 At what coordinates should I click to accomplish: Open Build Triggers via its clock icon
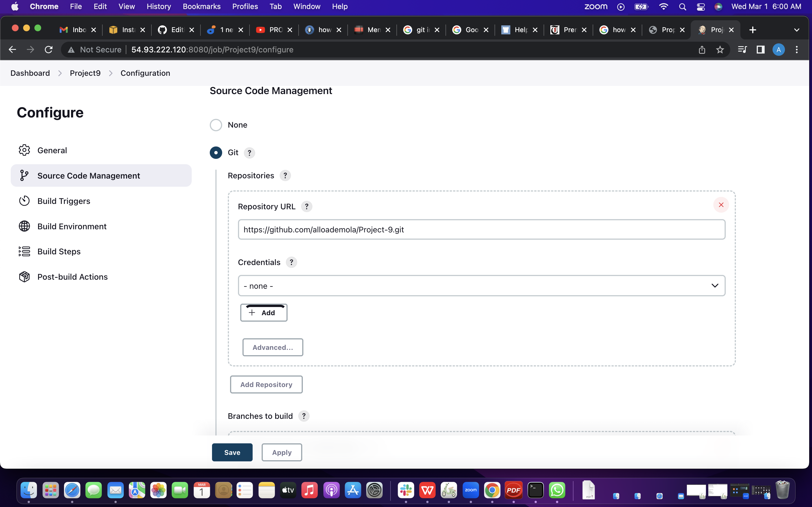point(24,201)
